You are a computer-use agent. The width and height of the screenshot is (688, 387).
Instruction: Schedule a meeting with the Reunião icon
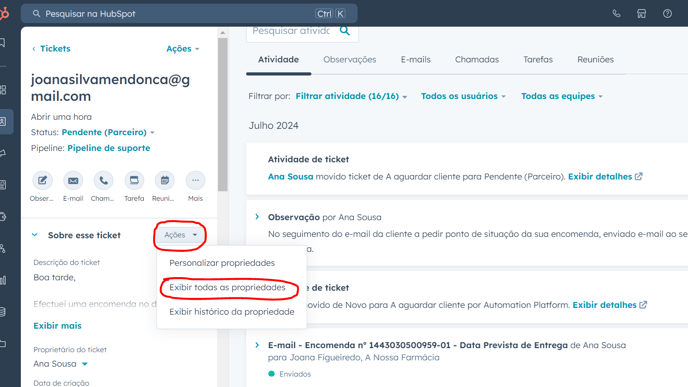[x=165, y=180]
